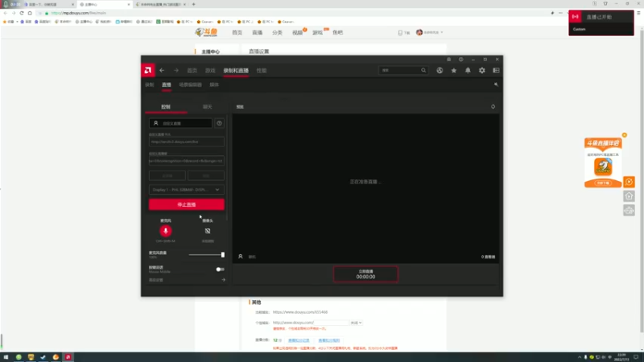Click the orange play icon on right sidebar

coord(629,182)
